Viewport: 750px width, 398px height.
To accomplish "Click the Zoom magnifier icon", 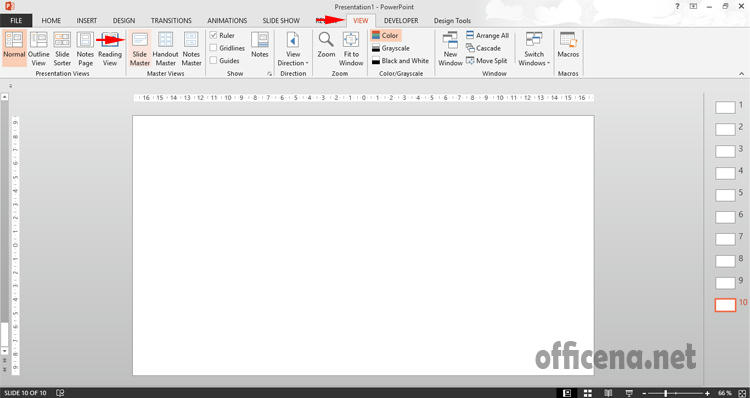I will click(326, 40).
